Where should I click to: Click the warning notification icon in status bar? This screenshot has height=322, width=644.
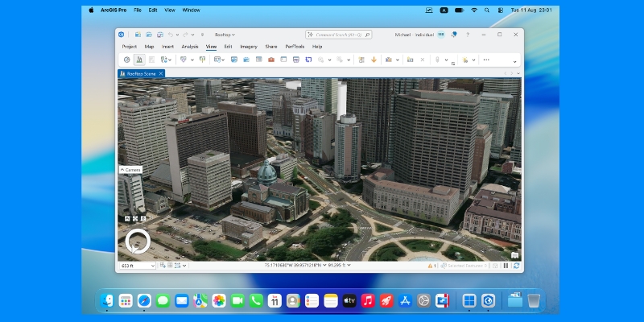(431, 266)
